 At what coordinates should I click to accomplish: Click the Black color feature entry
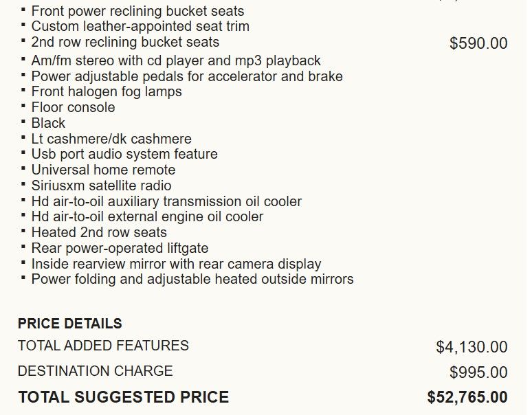[48, 123]
